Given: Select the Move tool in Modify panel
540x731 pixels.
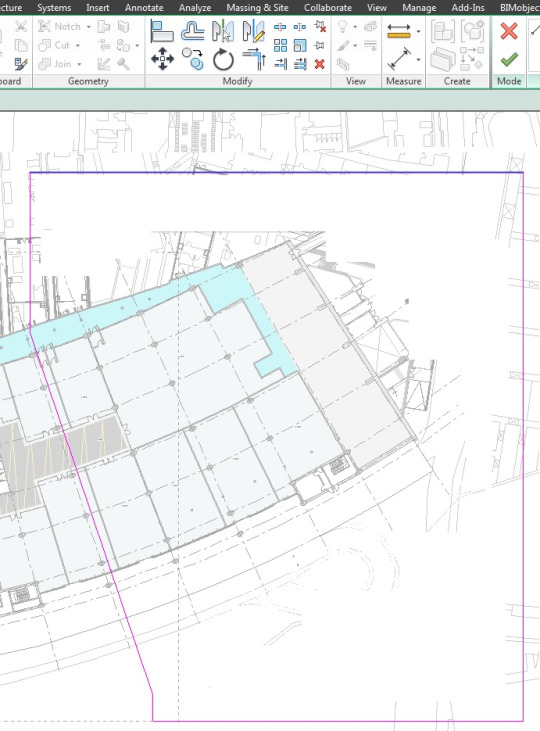Looking at the screenshot, I should (162, 59).
